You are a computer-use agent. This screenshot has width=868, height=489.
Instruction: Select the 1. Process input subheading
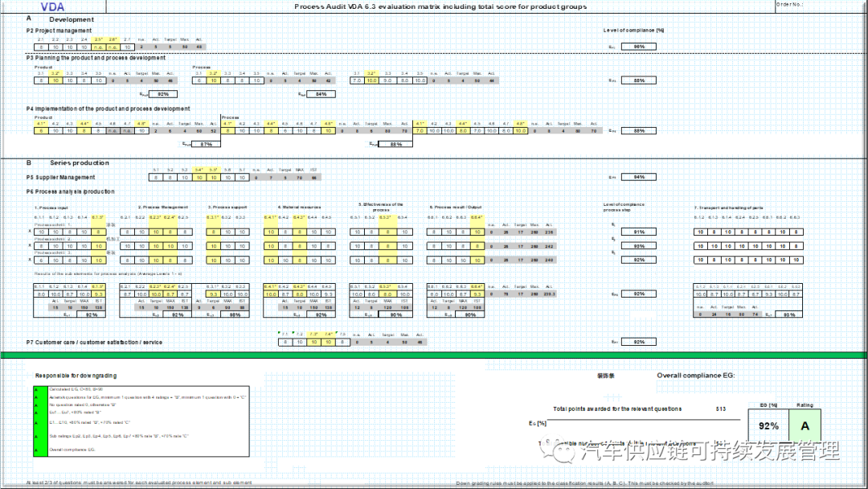click(51, 208)
